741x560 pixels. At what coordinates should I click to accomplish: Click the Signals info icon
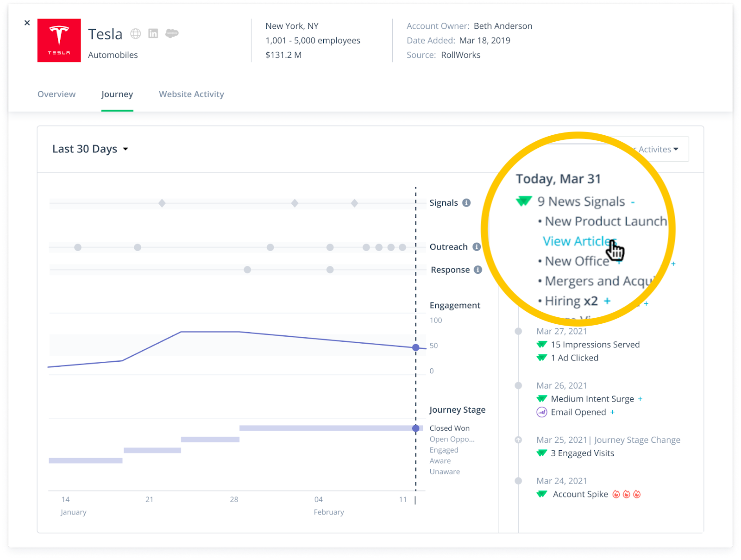click(467, 202)
